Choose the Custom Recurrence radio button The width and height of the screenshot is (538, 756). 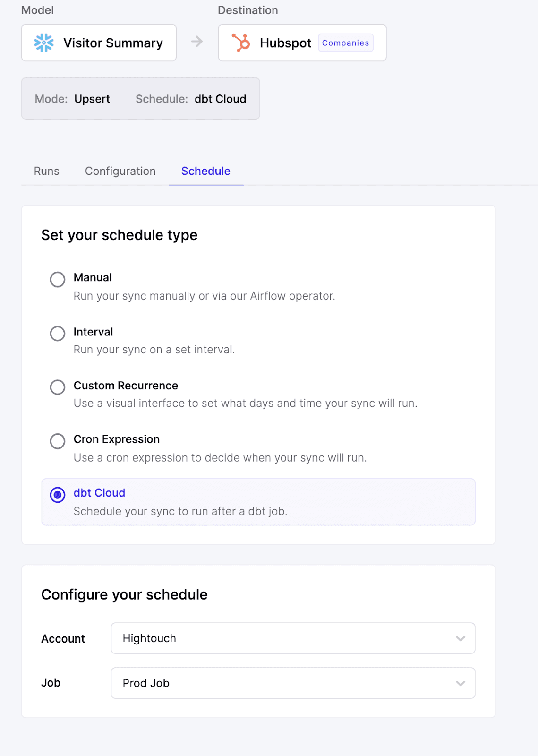pos(58,387)
